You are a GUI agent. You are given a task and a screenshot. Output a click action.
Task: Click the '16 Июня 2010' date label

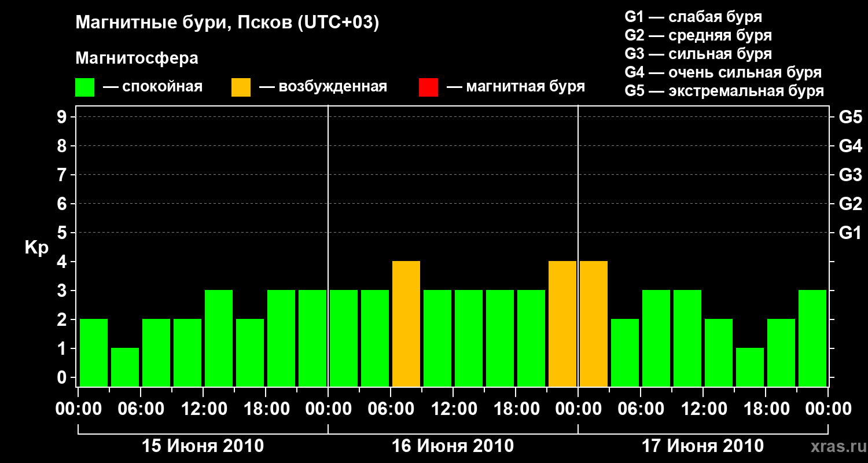pyautogui.click(x=453, y=446)
